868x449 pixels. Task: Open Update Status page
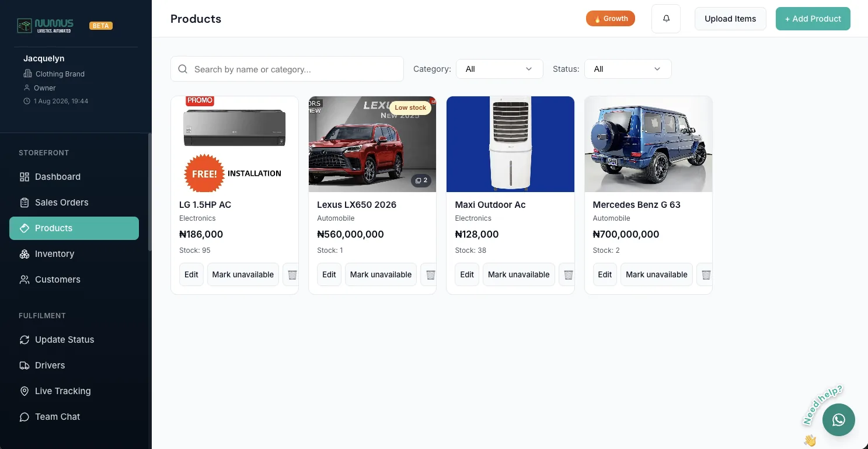pos(74,340)
